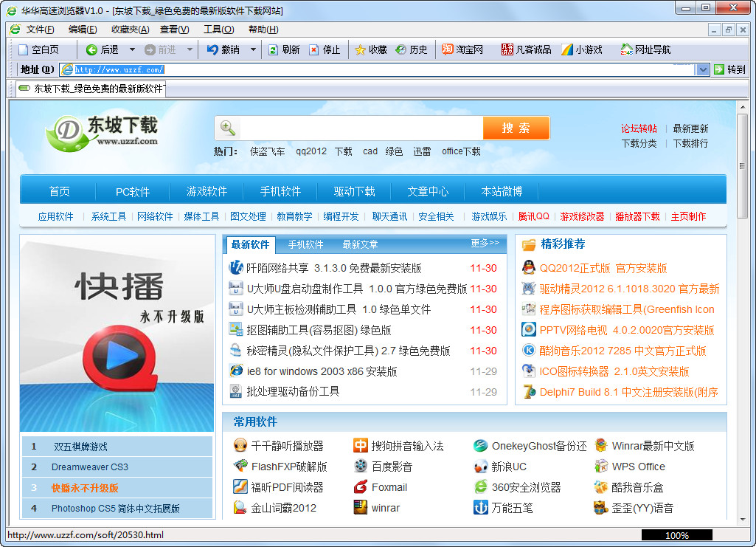Open 驱动下载 in navigation bar
Image resolution: width=756 pixels, height=547 pixels.
coord(354,191)
